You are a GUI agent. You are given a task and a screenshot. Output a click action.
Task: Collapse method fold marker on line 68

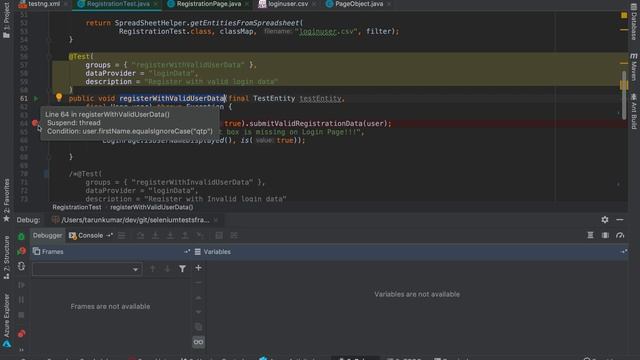pyautogui.click(x=49, y=157)
